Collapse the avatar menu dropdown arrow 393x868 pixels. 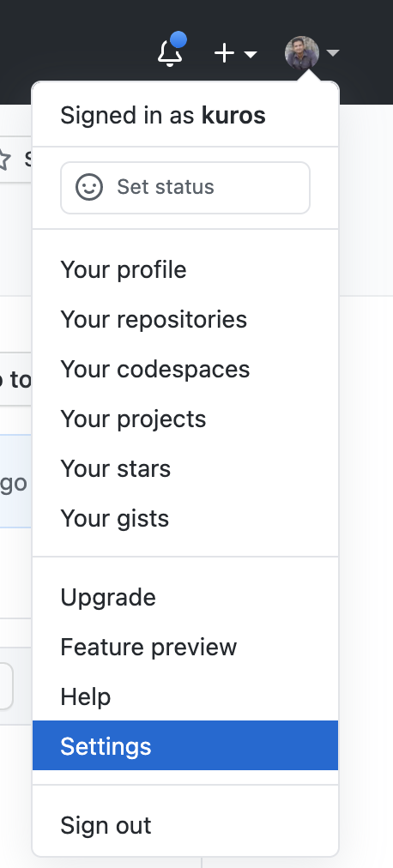[x=333, y=53]
